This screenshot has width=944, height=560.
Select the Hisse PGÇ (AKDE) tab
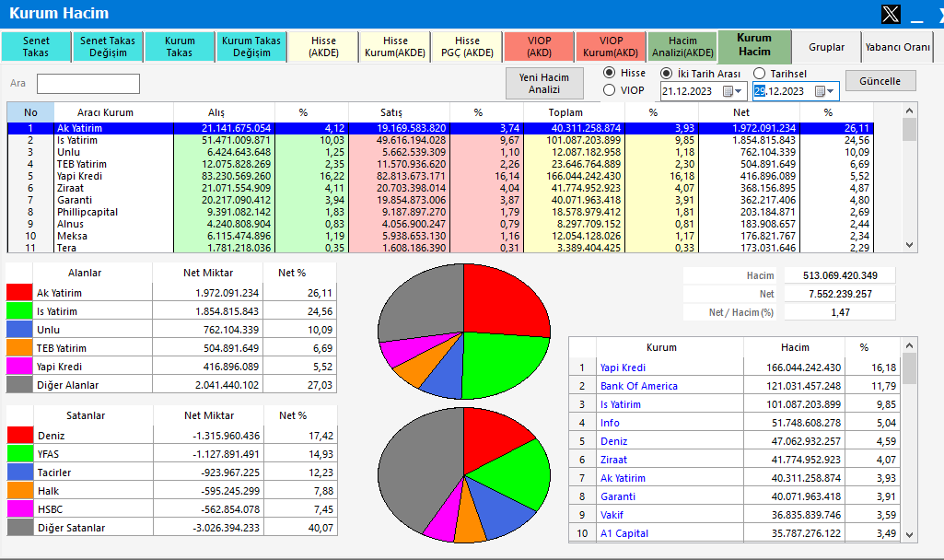click(467, 47)
